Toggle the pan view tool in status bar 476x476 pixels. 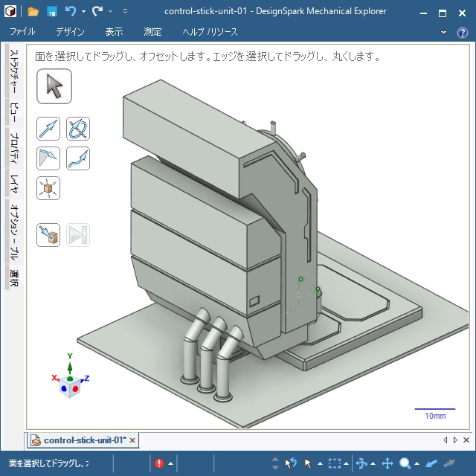point(387,463)
